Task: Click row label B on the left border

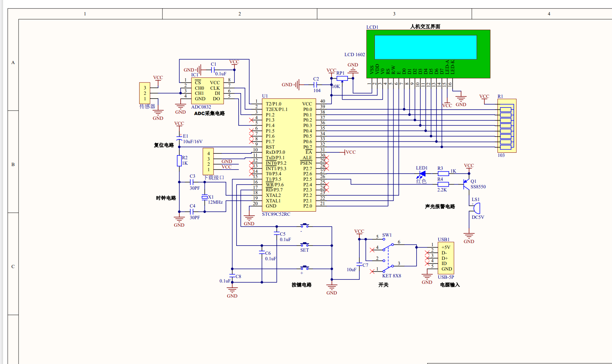Action: [13, 164]
